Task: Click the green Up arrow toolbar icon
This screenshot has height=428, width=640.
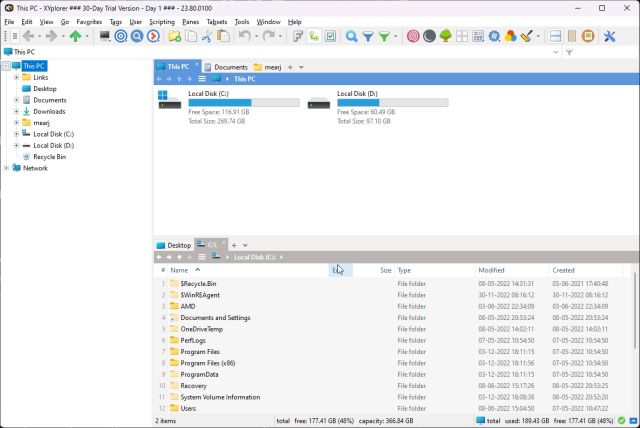Action: (x=75, y=36)
